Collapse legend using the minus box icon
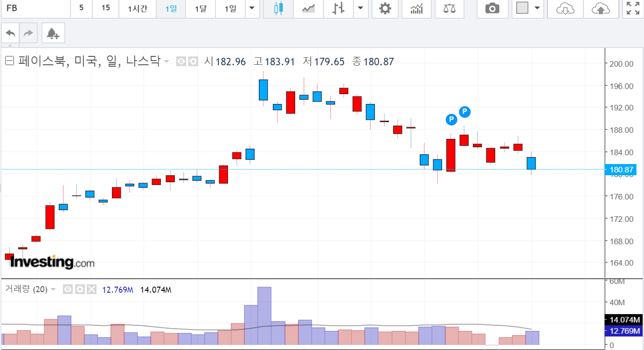This screenshot has height=350, width=644. tap(10, 61)
